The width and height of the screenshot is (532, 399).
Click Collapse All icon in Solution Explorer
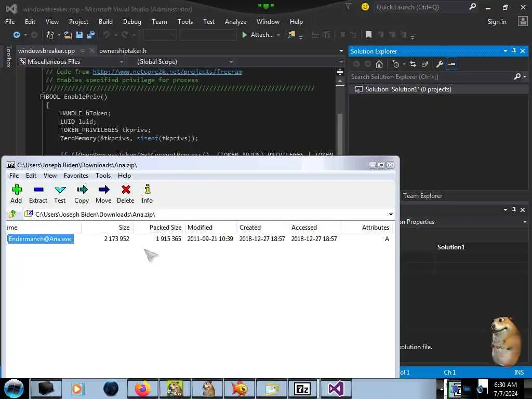pyautogui.click(x=424, y=64)
